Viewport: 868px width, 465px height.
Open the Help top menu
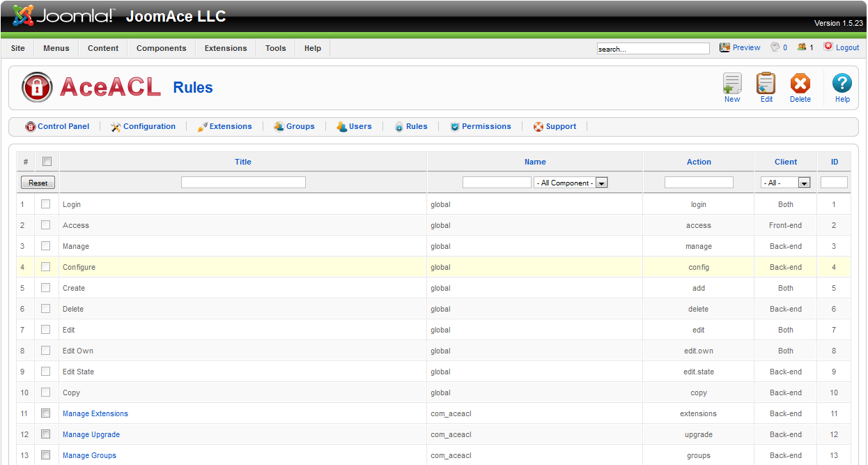point(313,48)
